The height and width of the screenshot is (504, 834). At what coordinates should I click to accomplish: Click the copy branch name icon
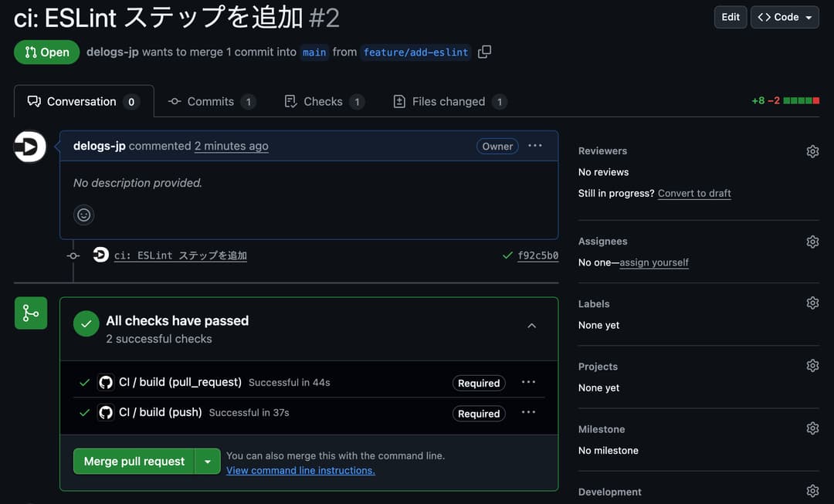point(484,52)
